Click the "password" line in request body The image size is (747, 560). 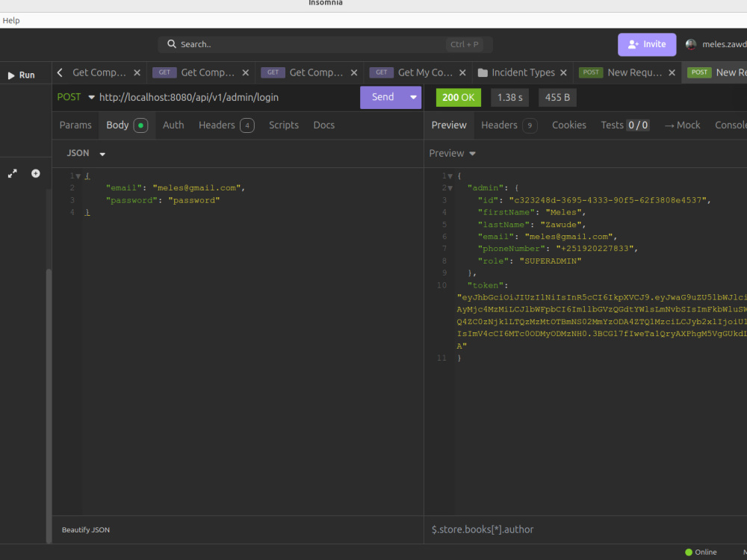[162, 200]
